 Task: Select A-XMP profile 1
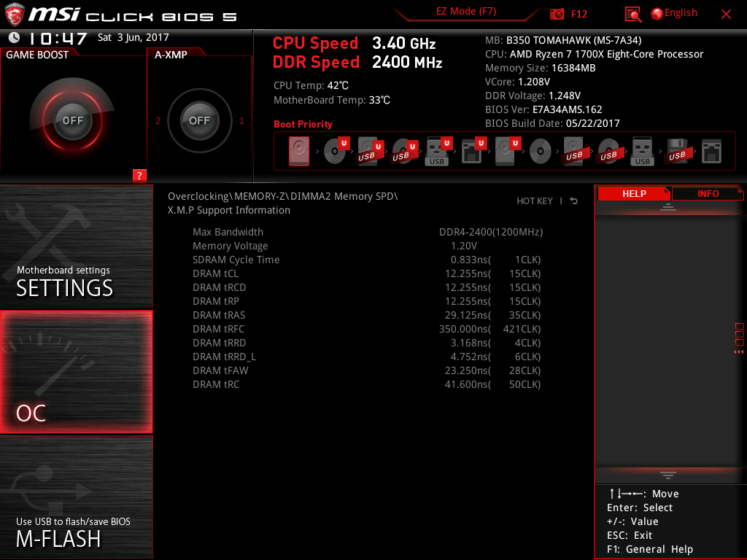pyautogui.click(x=241, y=120)
